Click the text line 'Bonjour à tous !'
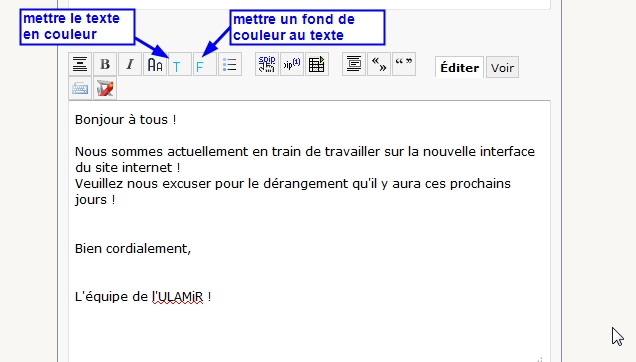Screen dimensions: 636x362 pos(126,120)
